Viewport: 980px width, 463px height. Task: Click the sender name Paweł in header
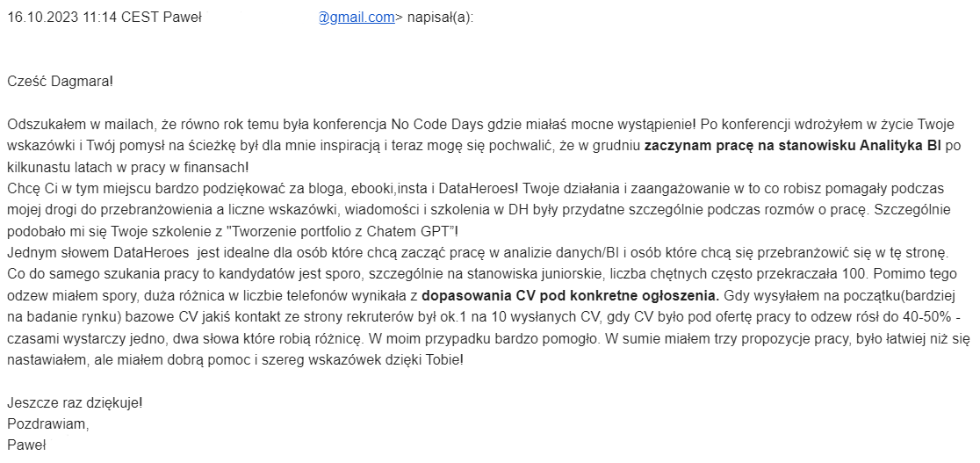point(182,18)
